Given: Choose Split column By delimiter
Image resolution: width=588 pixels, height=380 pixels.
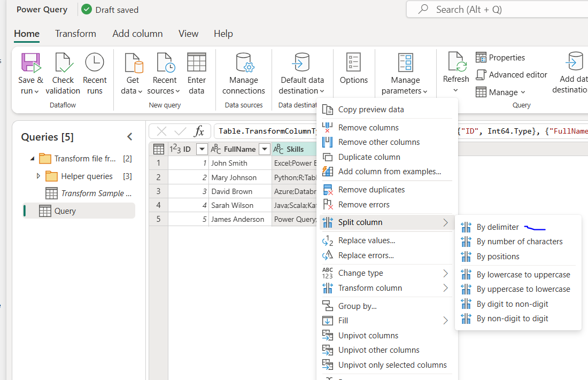Looking at the screenshot, I should 497,227.
